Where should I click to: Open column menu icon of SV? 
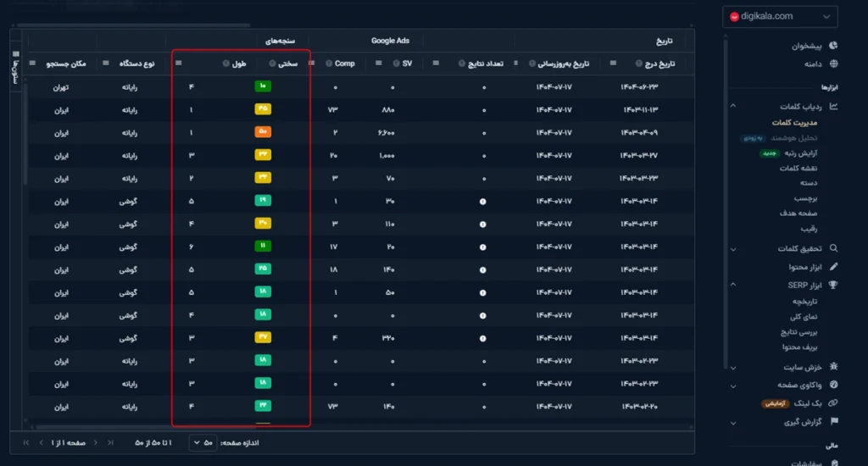[x=379, y=63]
